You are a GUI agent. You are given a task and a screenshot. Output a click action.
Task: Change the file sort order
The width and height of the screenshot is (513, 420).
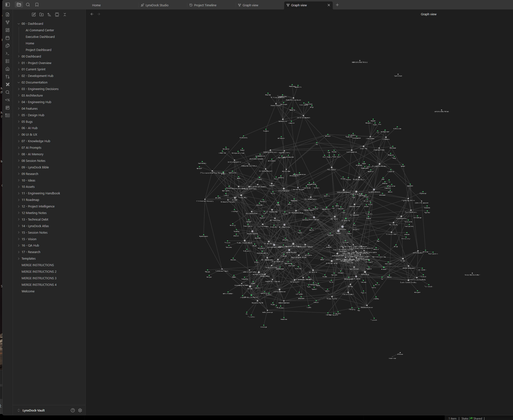[x=49, y=15]
